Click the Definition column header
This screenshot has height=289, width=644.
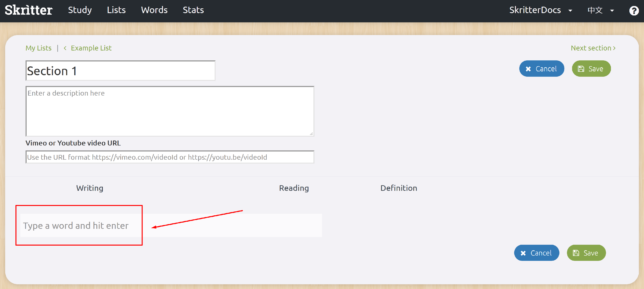coord(399,188)
